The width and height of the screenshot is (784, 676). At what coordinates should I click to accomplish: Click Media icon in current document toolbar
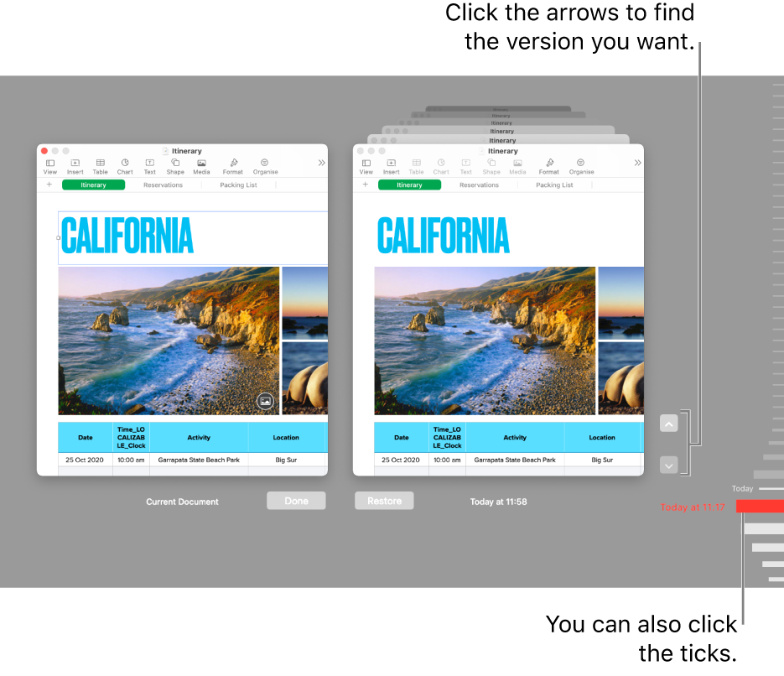coord(201,167)
